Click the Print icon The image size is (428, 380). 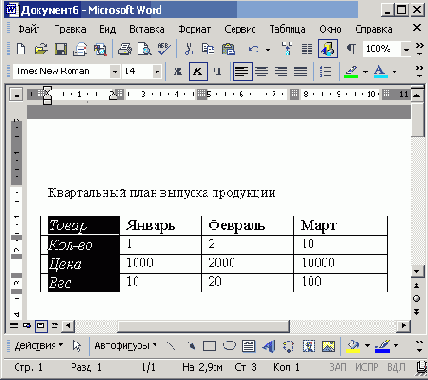[125, 49]
